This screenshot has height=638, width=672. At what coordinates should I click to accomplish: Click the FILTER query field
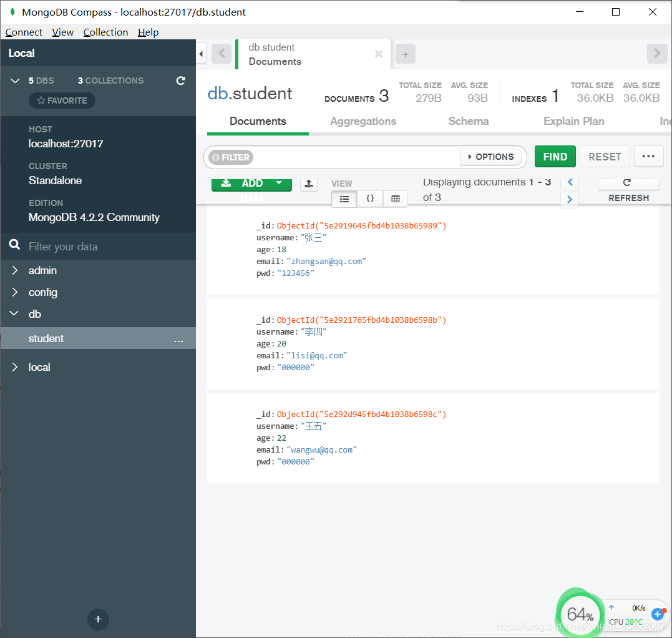[356, 157]
